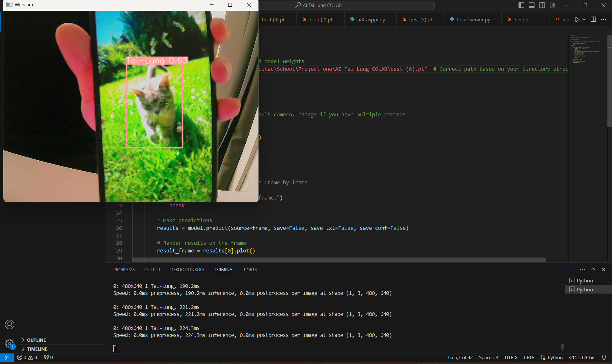Close the terminal panel
Image resolution: width=612 pixels, height=364 pixels.
[603, 269]
